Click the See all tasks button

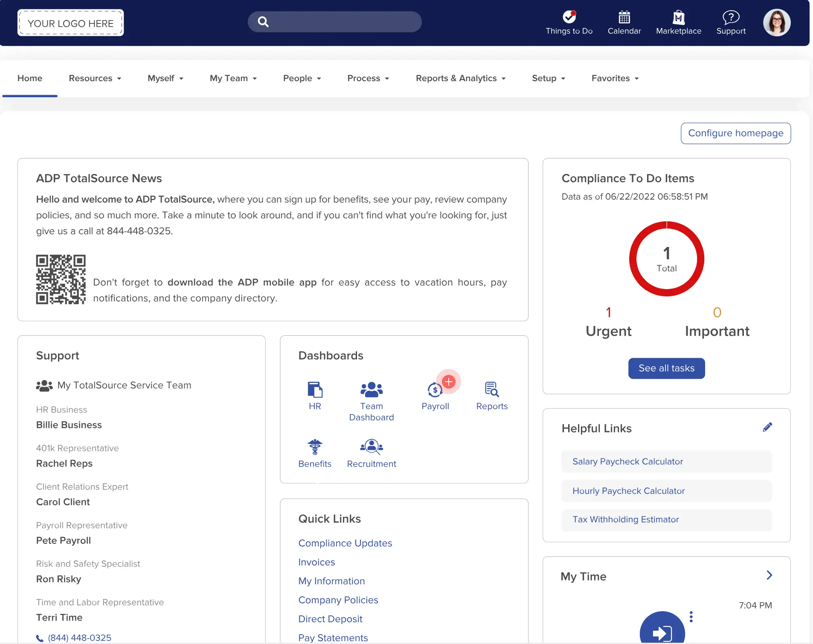point(666,368)
